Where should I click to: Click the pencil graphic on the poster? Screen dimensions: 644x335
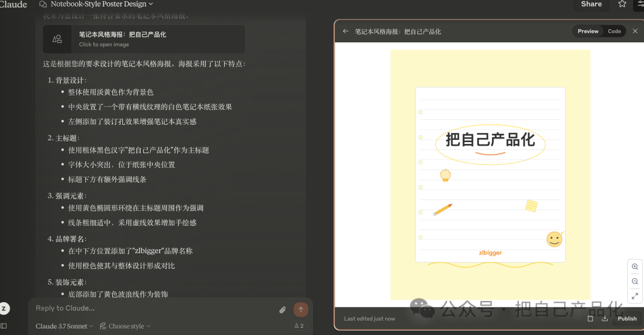pyautogui.click(x=442, y=210)
